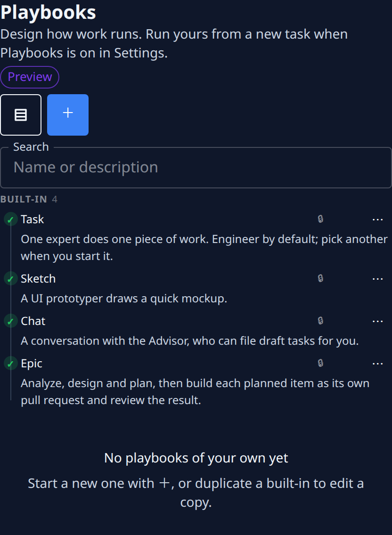Image resolution: width=392 pixels, height=535 pixels.
Task: Create a new playbook with the plus button
Action: pyautogui.click(x=67, y=115)
